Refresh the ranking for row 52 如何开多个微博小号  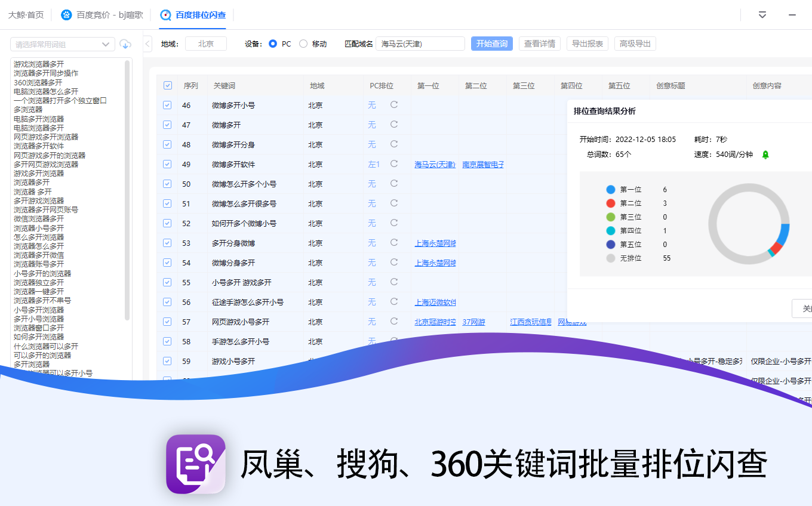[394, 223]
